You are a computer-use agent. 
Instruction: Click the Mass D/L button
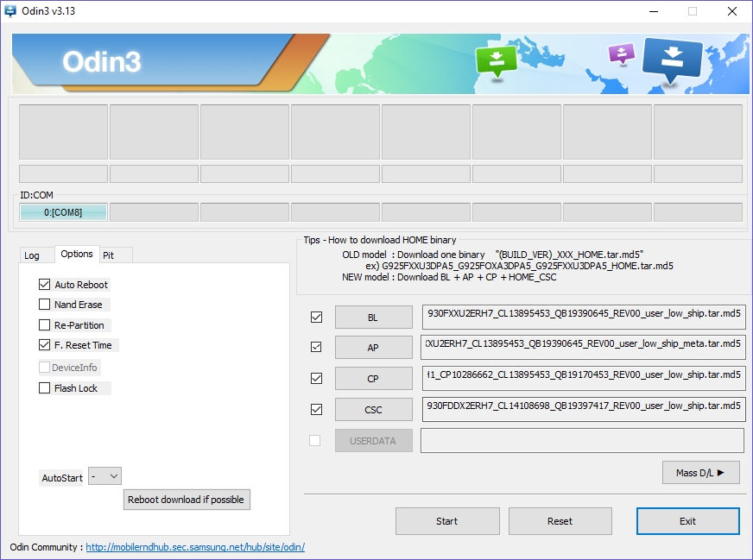[700, 473]
